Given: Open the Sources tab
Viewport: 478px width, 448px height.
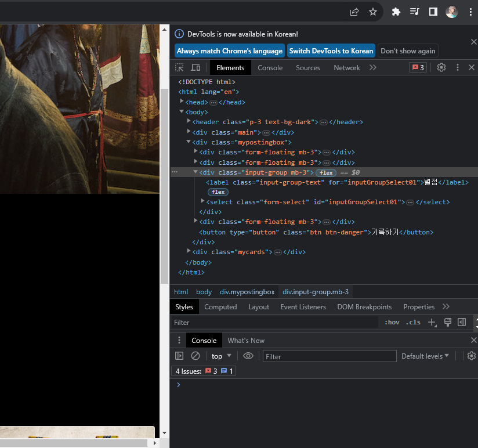Looking at the screenshot, I should 308,68.
